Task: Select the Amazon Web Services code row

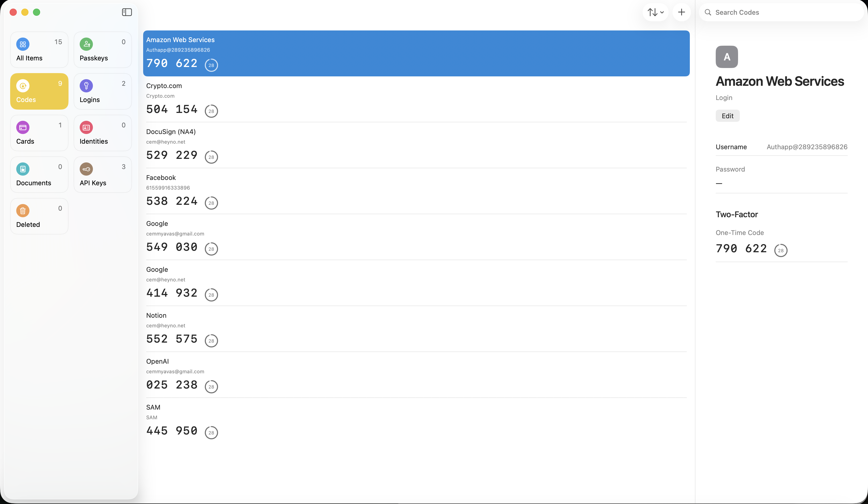Action: tap(416, 53)
